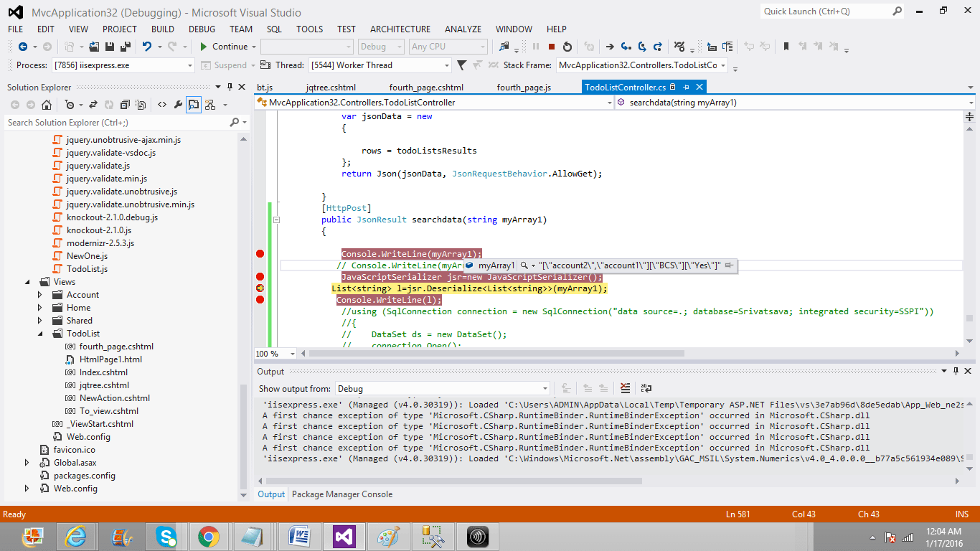The image size is (980, 551).
Task: Click the Step Into debug icon
Action: click(626, 47)
